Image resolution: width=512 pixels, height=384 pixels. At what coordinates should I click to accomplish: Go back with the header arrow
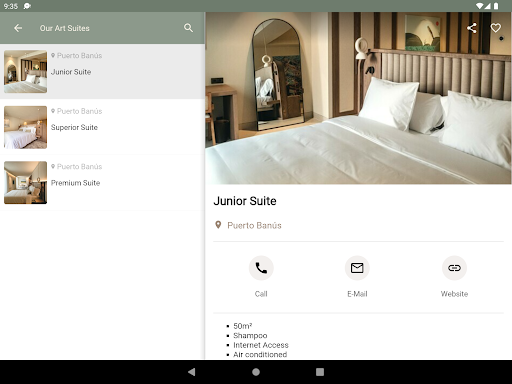pos(18,28)
